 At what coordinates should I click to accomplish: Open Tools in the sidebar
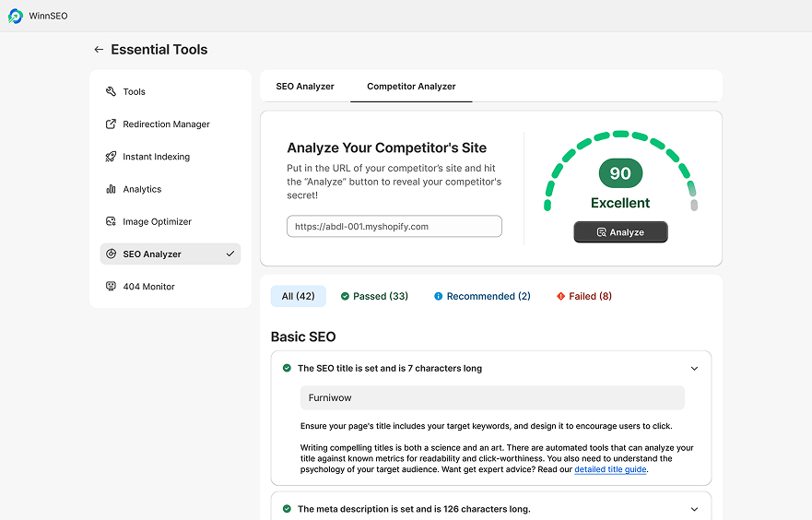[x=171, y=91]
